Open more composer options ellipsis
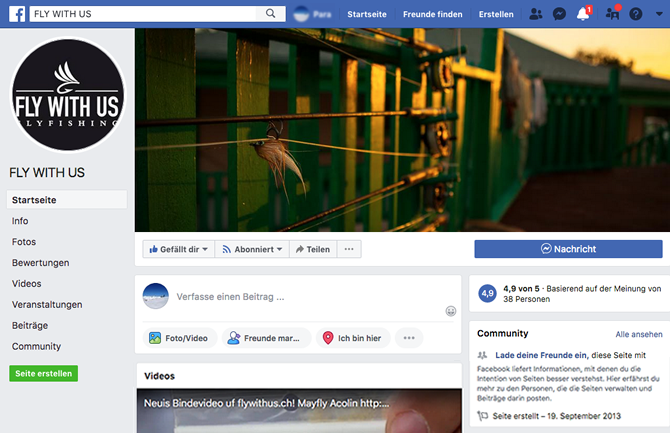The image size is (670, 433). (409, 338)
